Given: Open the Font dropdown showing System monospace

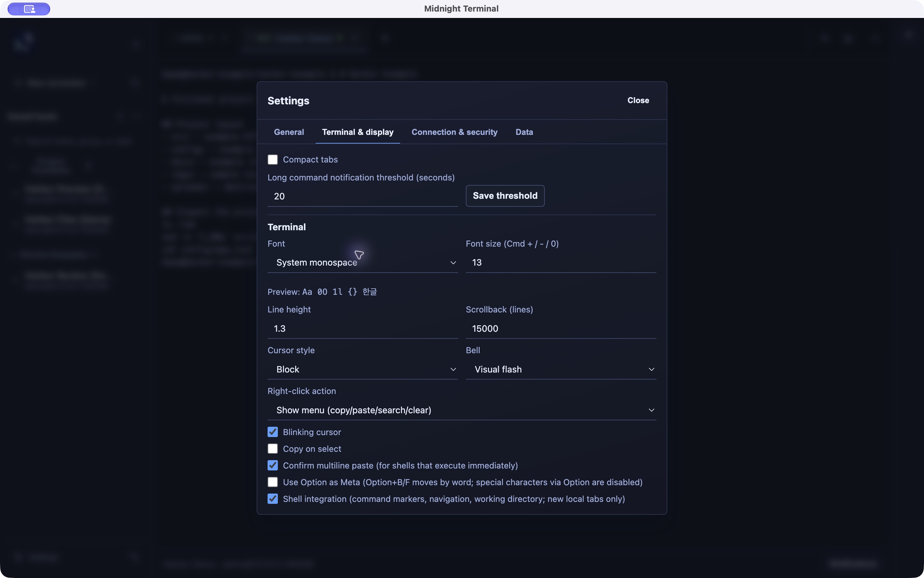Looking at the screenshot, I should tap(362, 263).
